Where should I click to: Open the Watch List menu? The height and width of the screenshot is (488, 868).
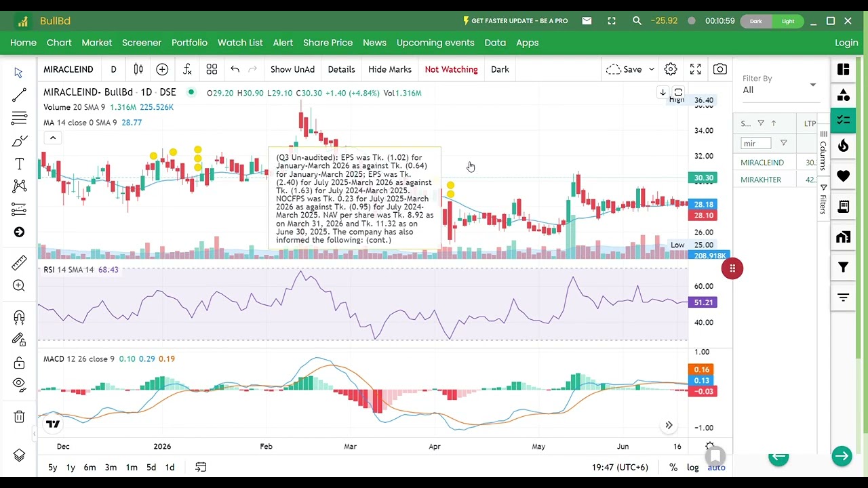tap(240, 43)
